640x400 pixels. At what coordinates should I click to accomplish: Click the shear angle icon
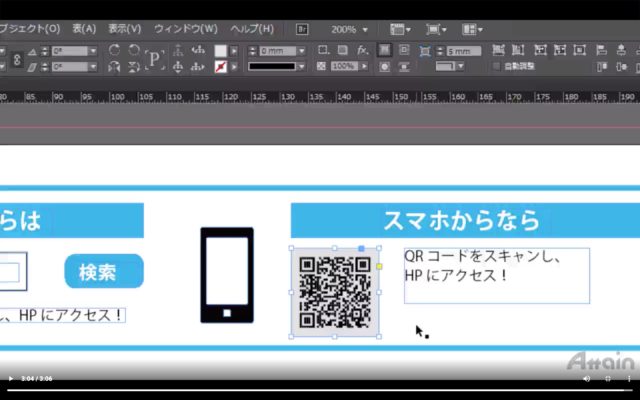click(x=32, y=67)
